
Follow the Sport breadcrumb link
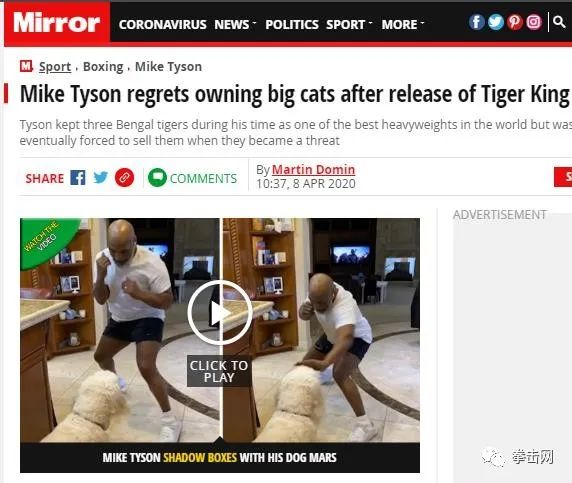click(55, 67)
